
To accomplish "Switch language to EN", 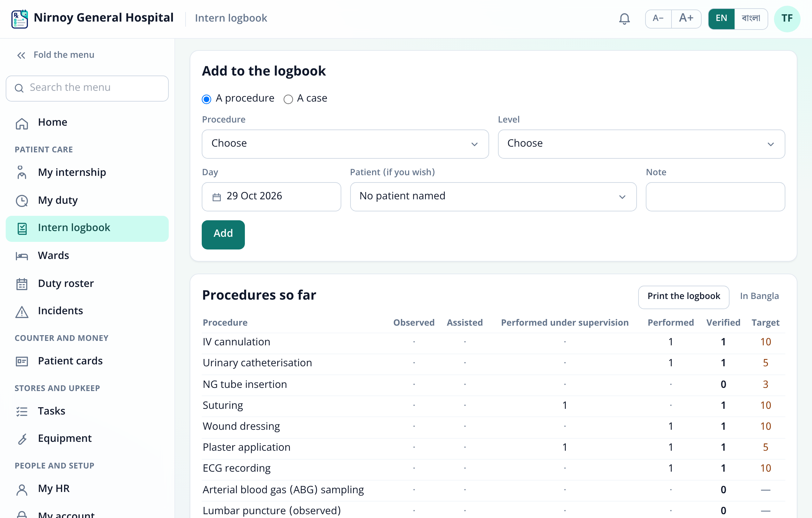I will [721, 18].
